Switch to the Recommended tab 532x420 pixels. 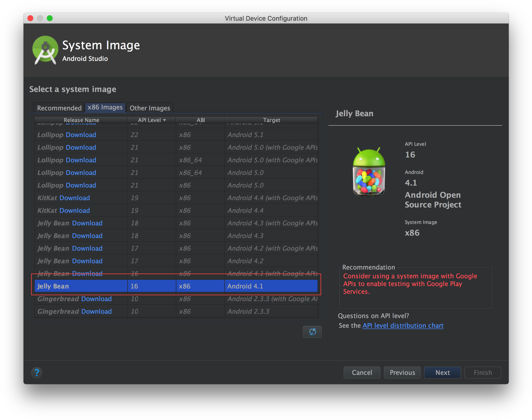coord(59,108)
